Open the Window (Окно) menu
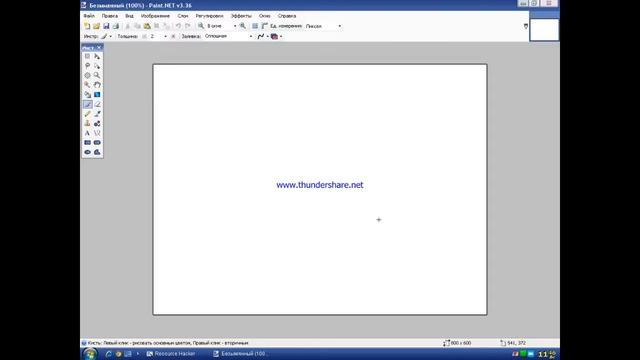The image size is (640, 360). point(264,16)
